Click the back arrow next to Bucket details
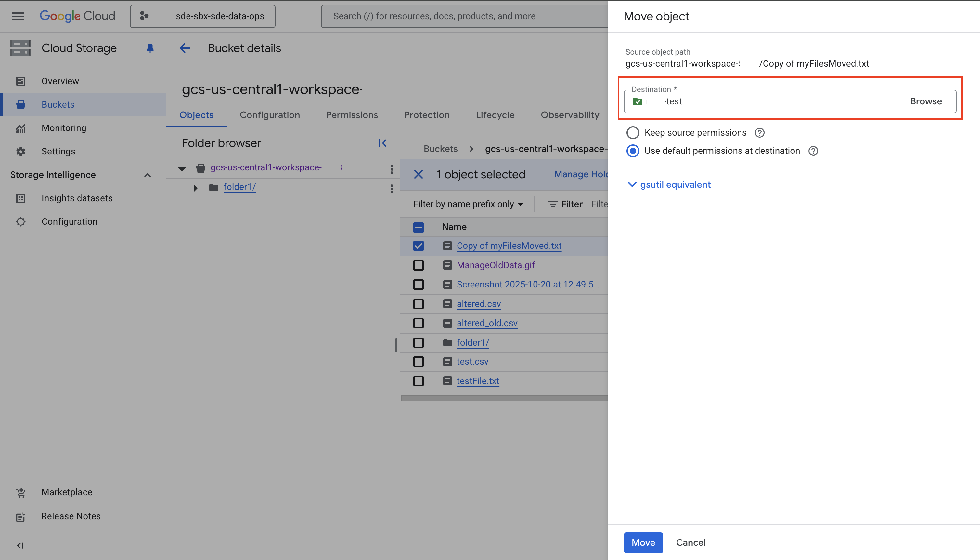The width and height of the screenshot is (980, 560). tap(185, 48)
